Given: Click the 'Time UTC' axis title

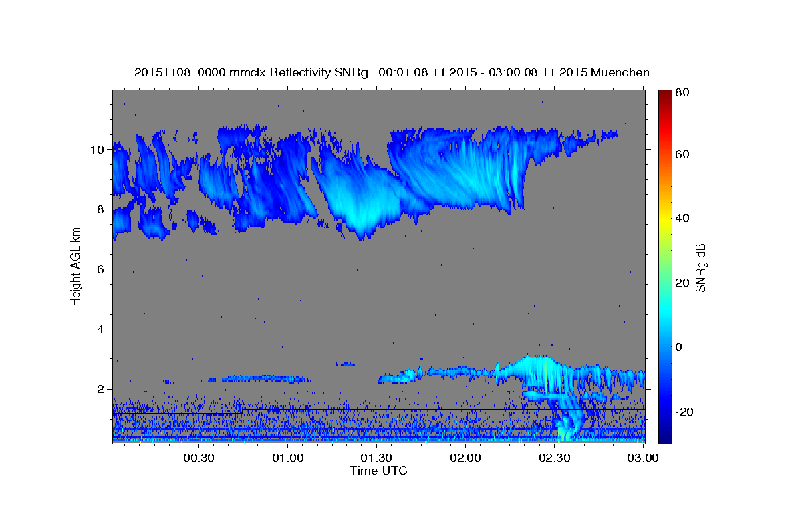Looking at the screenshot, I should [x=378, y=471].
